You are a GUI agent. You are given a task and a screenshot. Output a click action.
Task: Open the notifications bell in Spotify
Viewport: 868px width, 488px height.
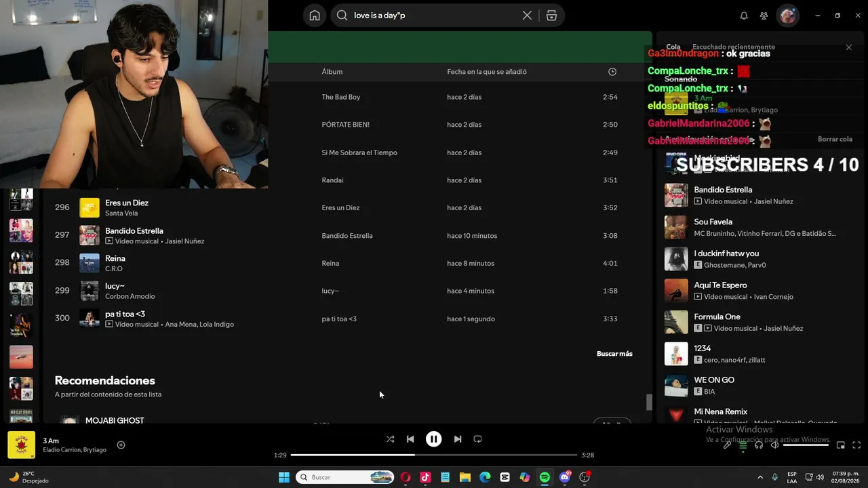point(744,16)
